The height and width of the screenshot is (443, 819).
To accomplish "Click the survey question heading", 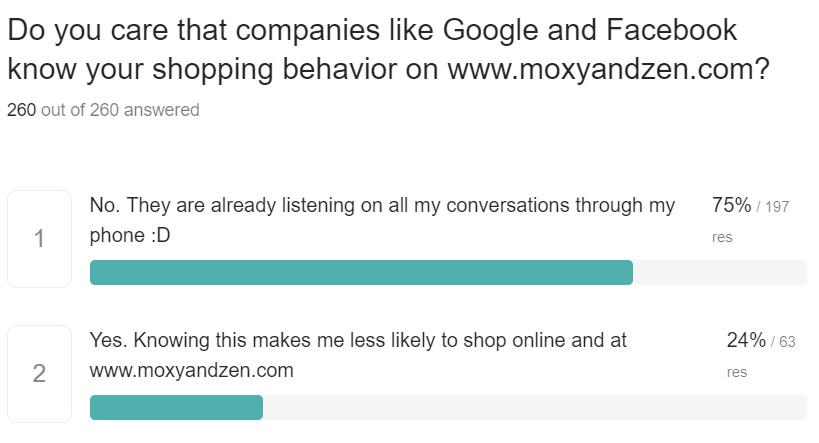I will point(388,49).
